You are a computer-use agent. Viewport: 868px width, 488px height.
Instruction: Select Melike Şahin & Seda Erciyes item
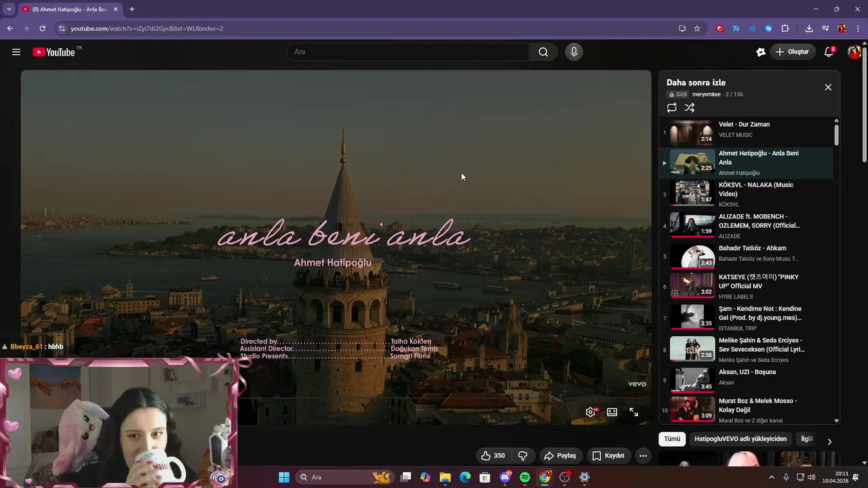pos(746,350)
